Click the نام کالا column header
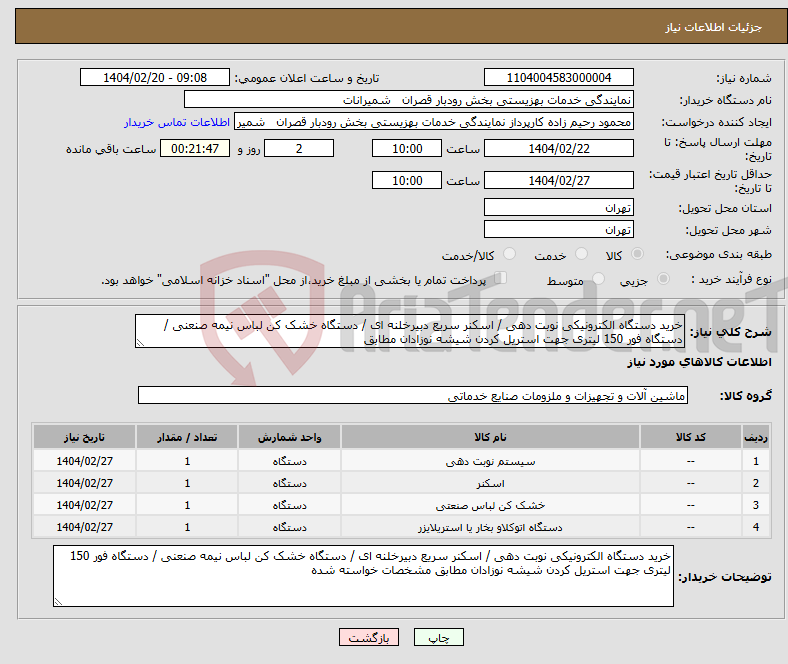Screen dimensions: 788x664 click(x=490, y=437)
